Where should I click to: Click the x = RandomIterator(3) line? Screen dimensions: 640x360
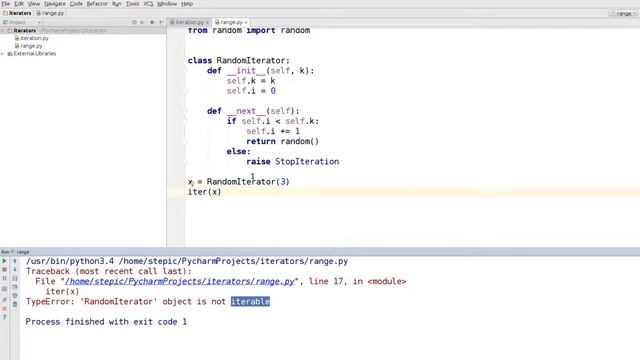pyautogui.click(x=238, y=182)
